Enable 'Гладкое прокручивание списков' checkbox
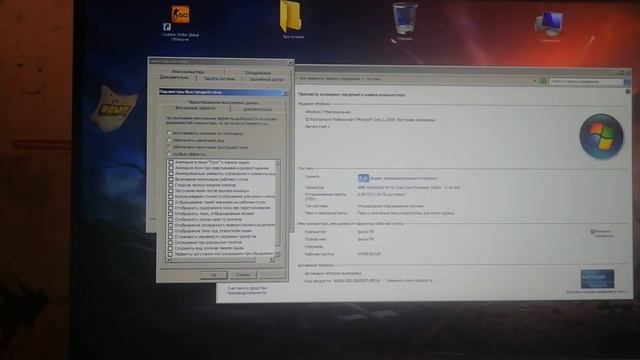Viewport: 640px width, 360px height. [x=171, y=185]
